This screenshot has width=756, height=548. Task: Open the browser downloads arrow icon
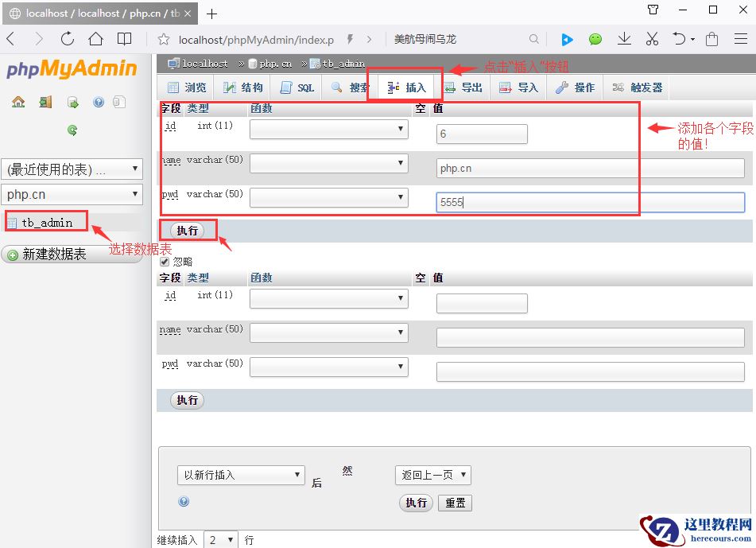pos(624,39)
